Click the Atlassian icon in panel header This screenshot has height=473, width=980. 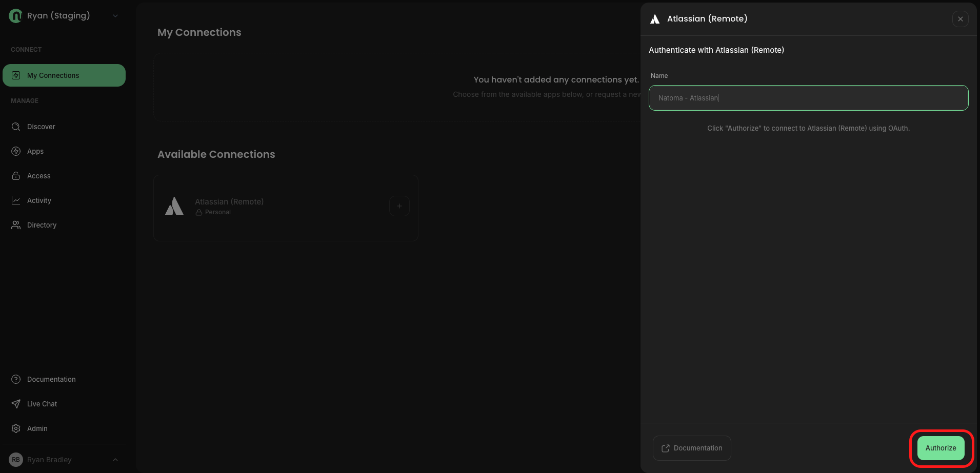coord(655,19)
